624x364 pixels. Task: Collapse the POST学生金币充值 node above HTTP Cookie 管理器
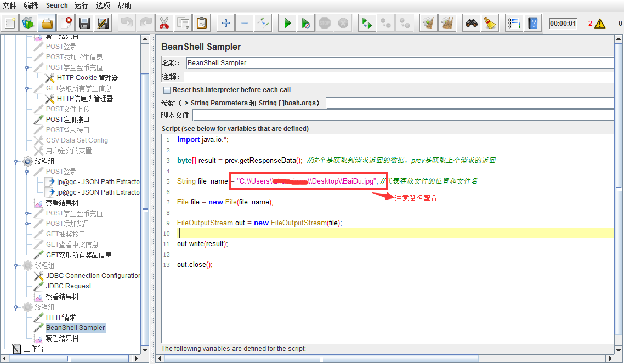[x=27, y=68]
